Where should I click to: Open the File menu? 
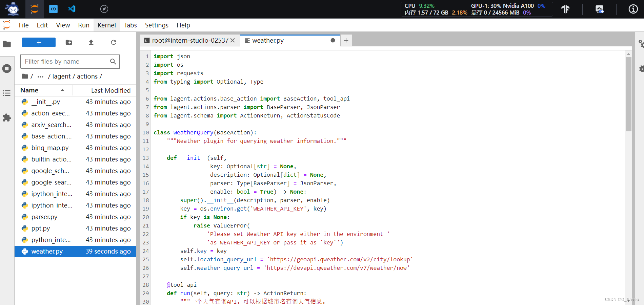click(x=24, y=25)
